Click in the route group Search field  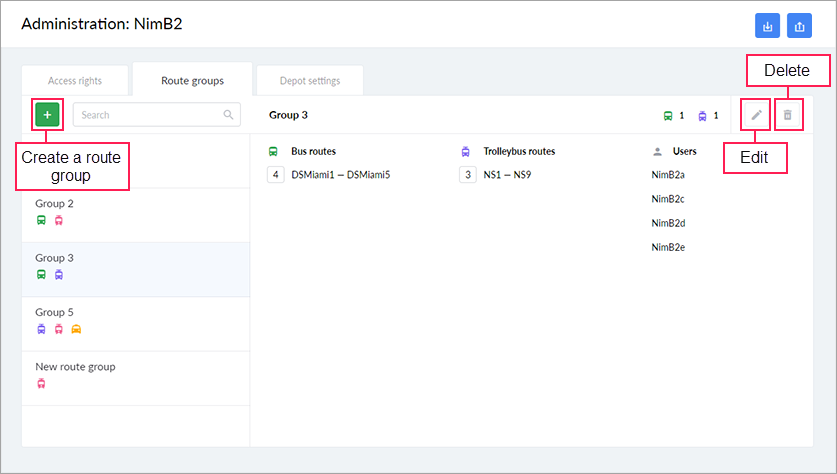[150, 115]
